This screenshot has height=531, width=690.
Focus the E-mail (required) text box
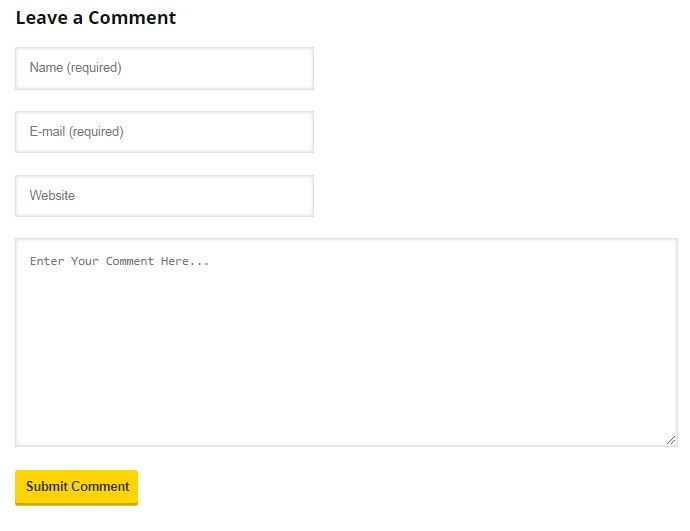tap(164, 132)
